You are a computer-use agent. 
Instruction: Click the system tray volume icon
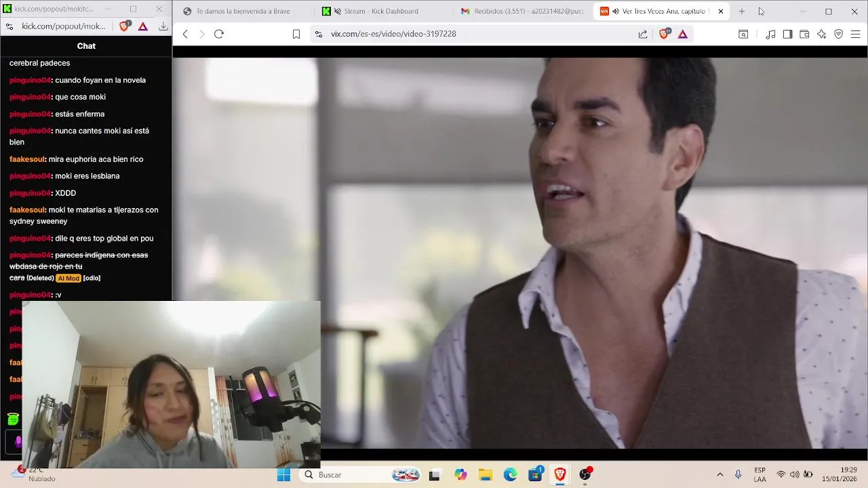794,475
